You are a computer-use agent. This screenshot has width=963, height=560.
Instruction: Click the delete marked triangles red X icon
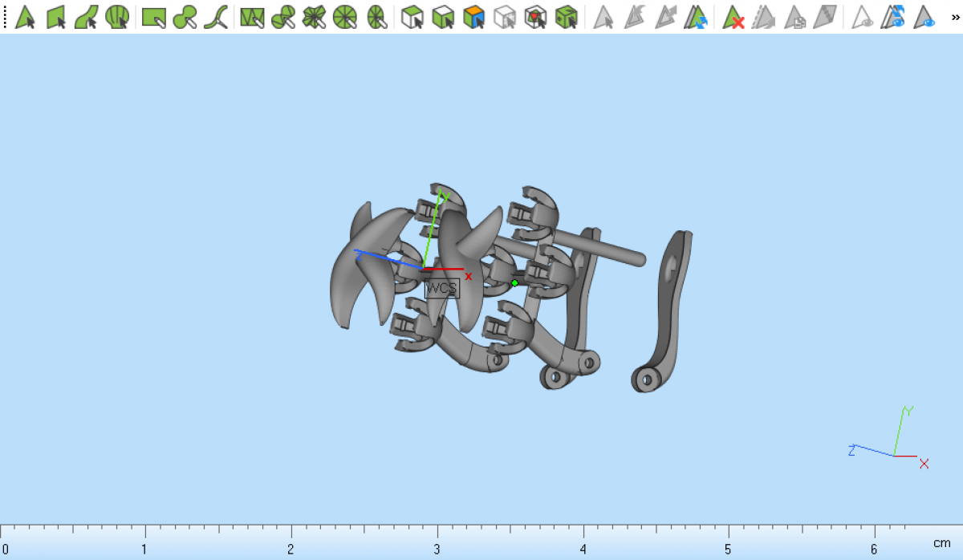733,17
